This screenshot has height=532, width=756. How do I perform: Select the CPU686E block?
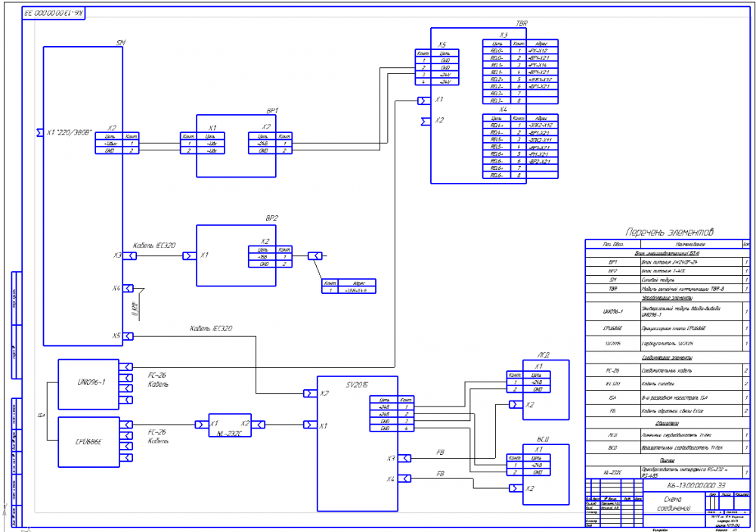pos(88,442)
